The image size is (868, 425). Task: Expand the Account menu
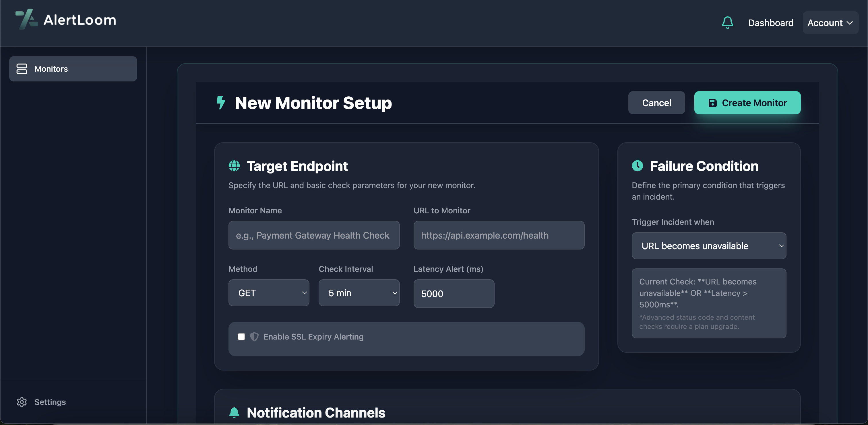point(830,23)
